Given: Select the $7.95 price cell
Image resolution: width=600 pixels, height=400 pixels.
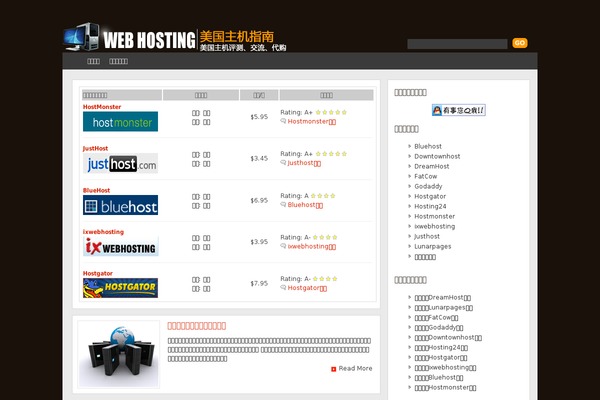Looking at the screenshot, I should 259,284.
